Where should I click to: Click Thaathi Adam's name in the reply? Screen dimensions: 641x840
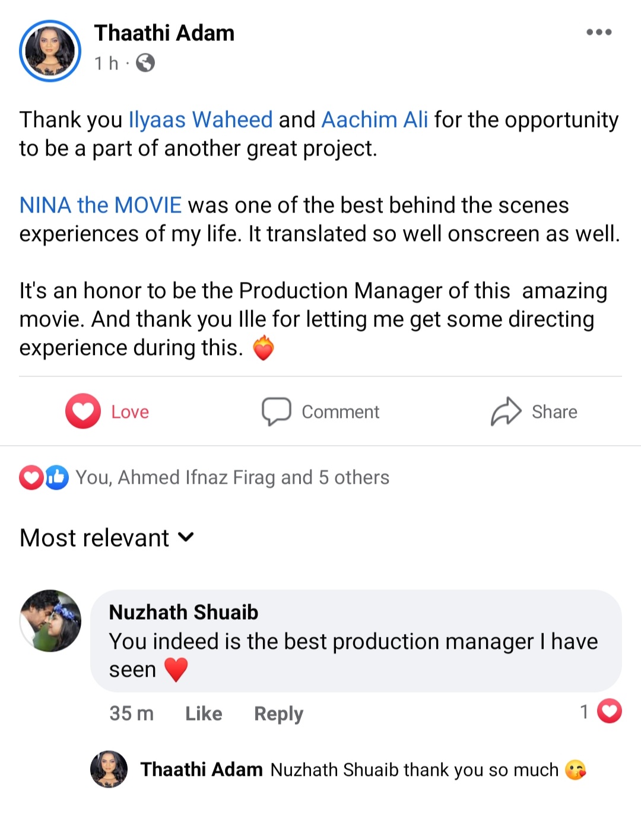[x=201, y=770]
